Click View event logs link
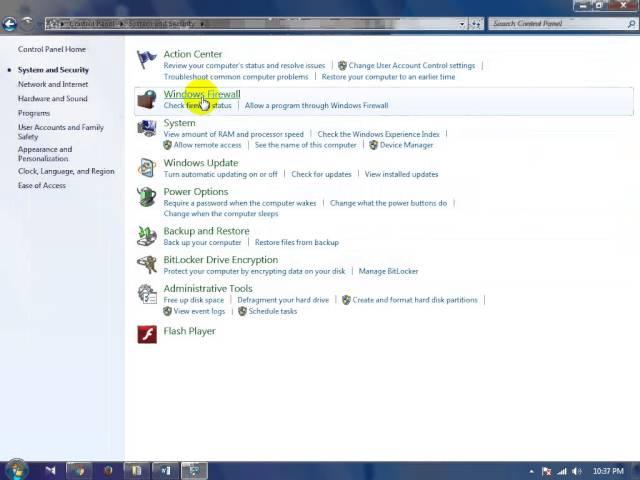Screen dimensions: 640x480 pos(199,311)
